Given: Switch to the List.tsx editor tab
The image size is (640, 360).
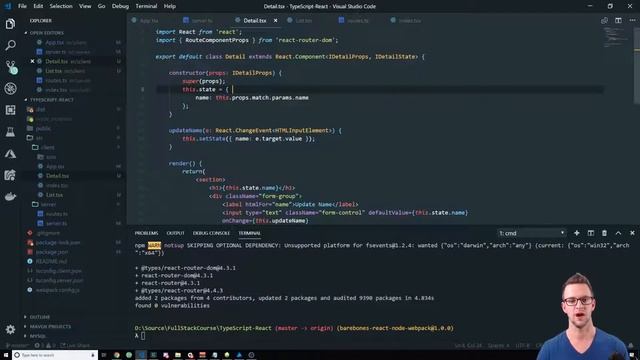Looking at the screenshot, I should tap(303, 20).
